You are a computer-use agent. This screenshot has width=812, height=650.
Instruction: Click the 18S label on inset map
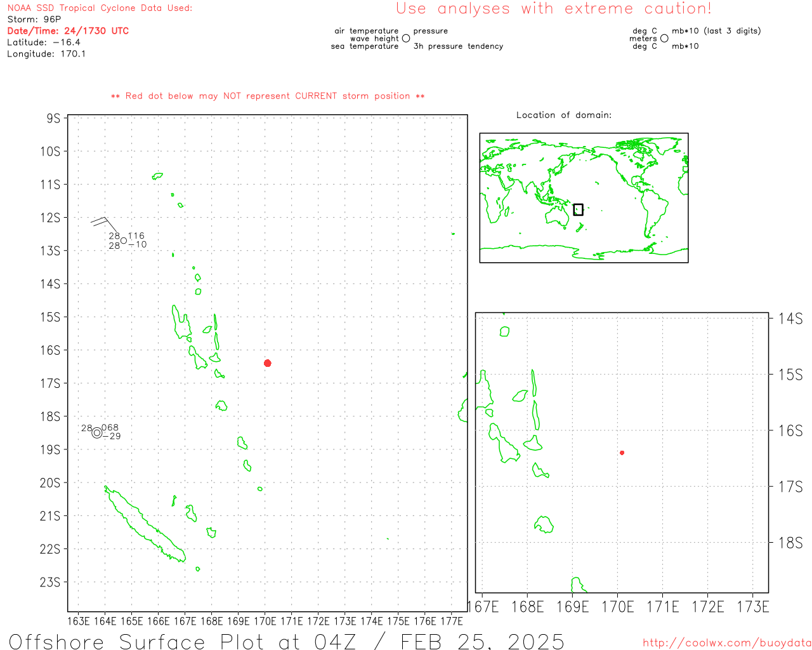tap(790, 543)
